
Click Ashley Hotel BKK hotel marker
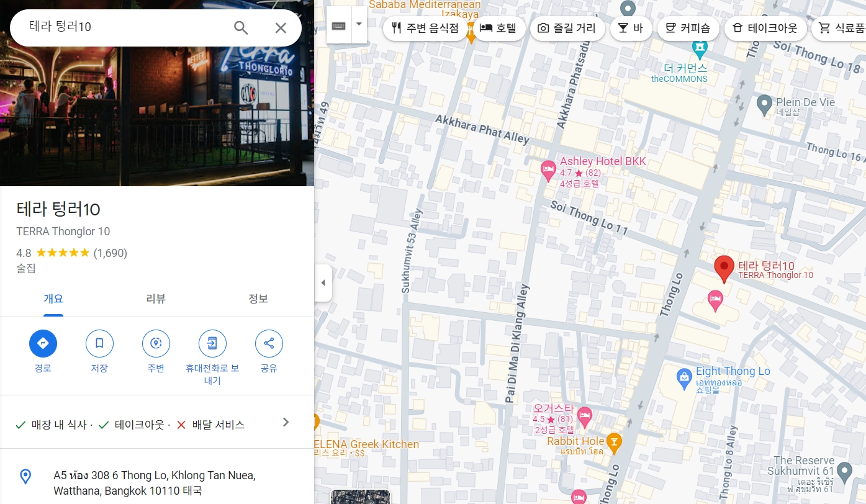pos(548,171)
